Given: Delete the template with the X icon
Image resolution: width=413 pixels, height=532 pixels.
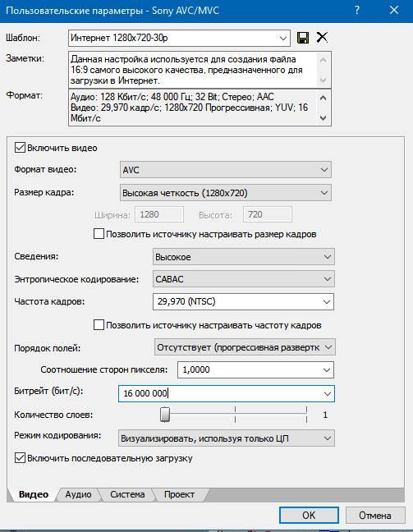Looking at the screenshot, I should tap(322, 37).
